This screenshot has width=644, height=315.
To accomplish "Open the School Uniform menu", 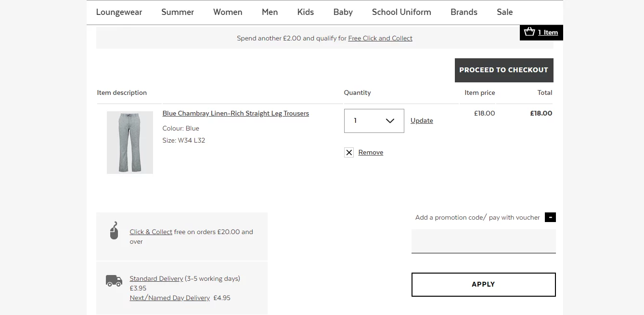I will pyautogui.click(x=401, y=12).
